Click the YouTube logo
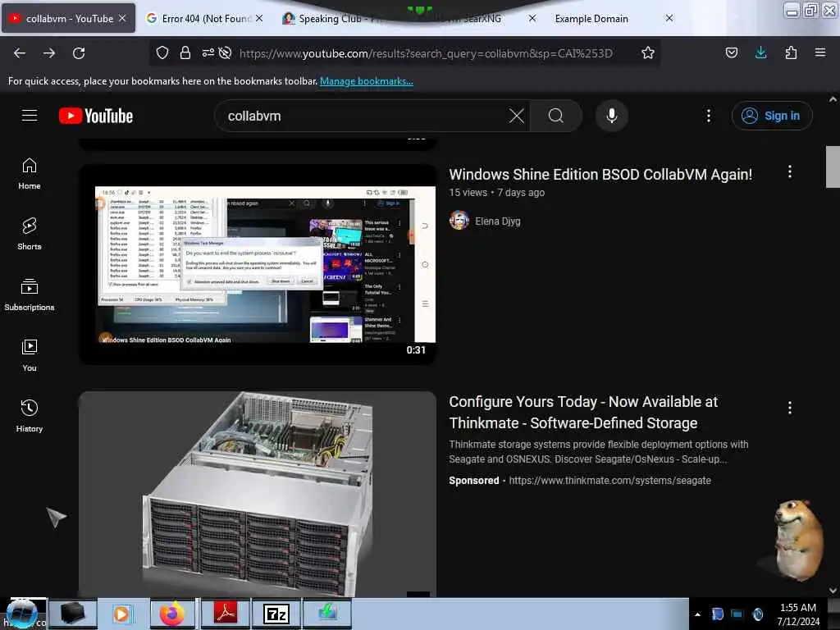This screenshot has width=840, height=630. coord(96,116)
